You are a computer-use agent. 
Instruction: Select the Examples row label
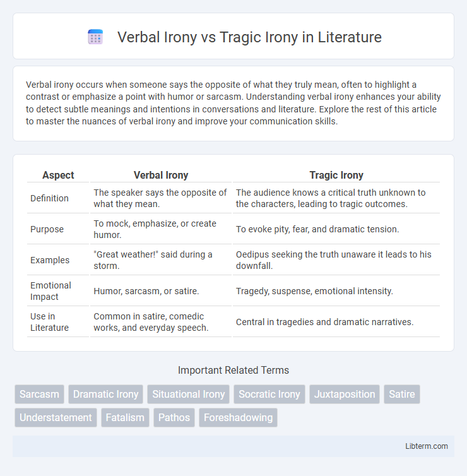[50, 260]
